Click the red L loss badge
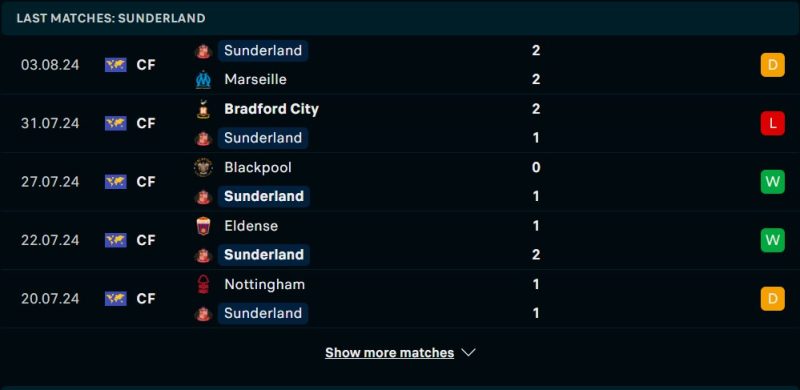The height and width of the screenshot is (390, 800). 772,124
